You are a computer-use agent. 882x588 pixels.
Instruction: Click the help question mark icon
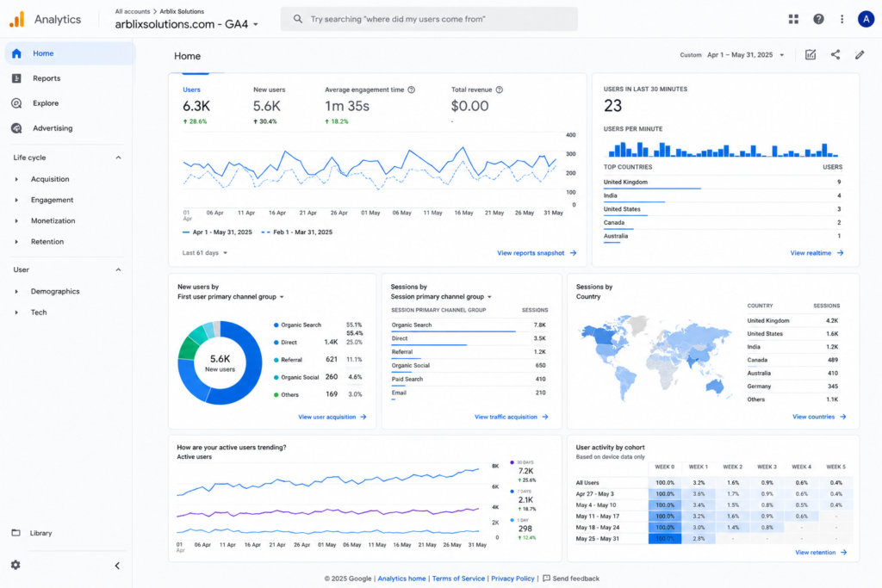818,19
